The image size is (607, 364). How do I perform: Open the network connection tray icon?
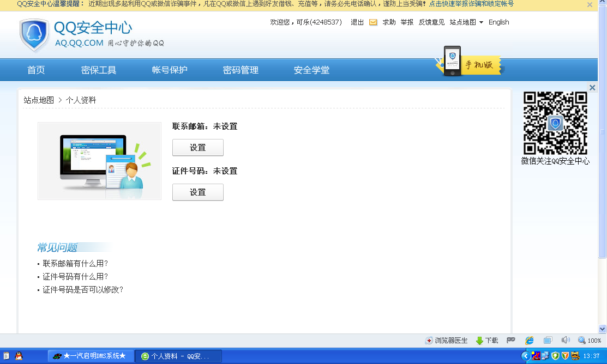(545, 355)
